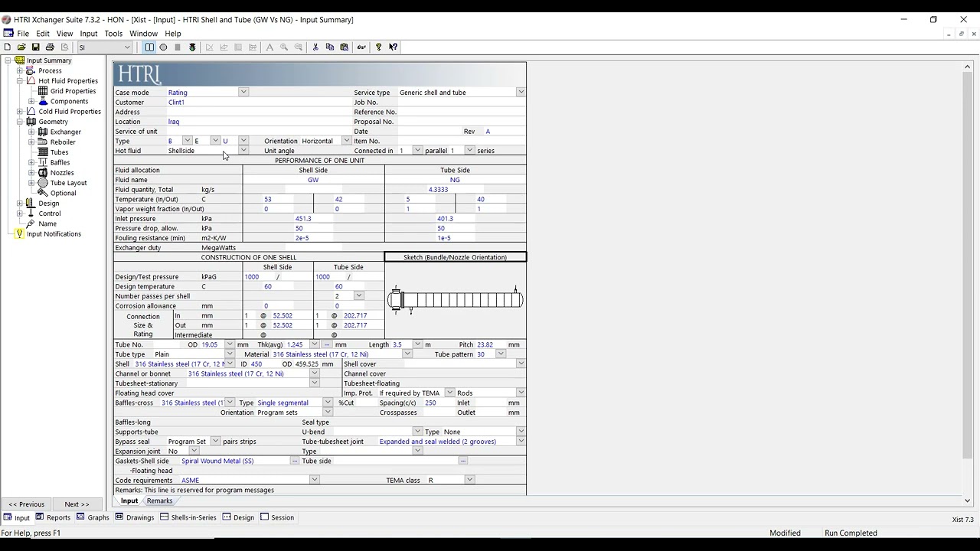The height and width of the screenshot is (551, 980).
Task: Switch to the Drawings view tab
Action: pos(135,518)
